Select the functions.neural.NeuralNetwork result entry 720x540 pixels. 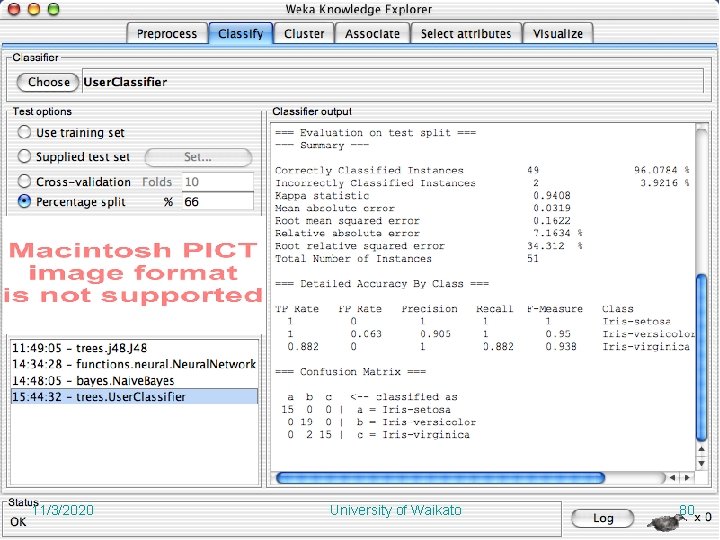[x=134, y=364]
